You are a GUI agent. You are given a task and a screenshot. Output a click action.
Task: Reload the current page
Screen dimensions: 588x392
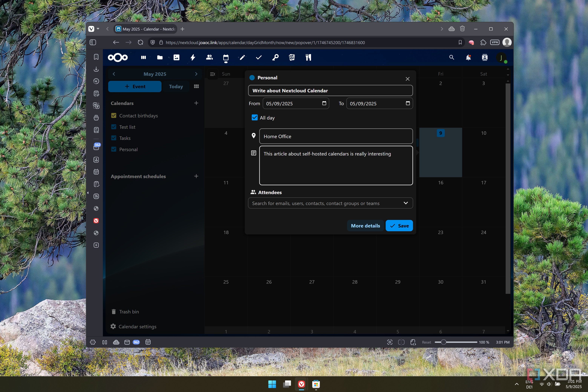(141, 43)
